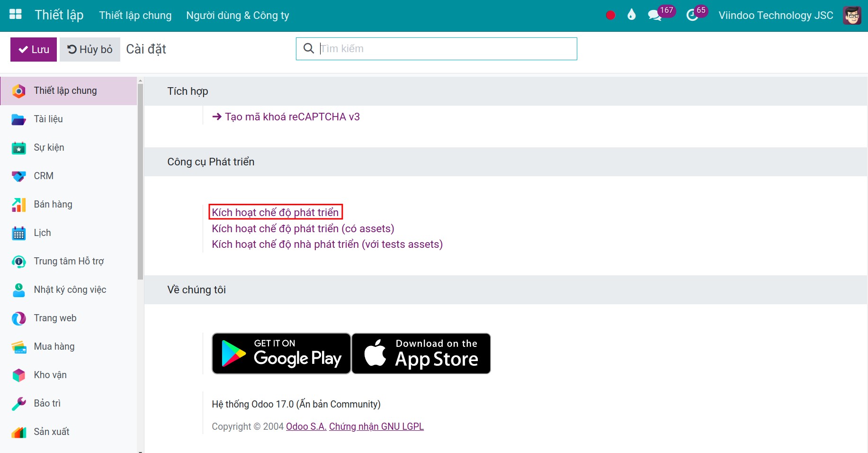Open the user avatar menu

852,15
